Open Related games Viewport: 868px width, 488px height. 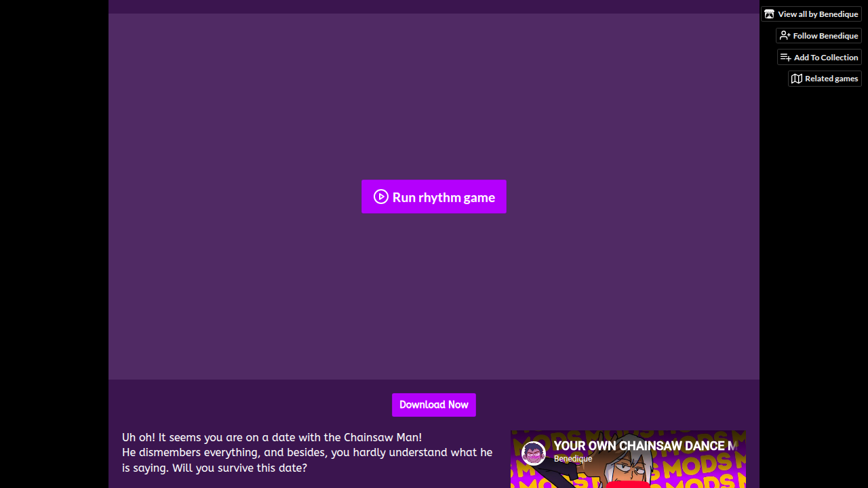point(825,79)
